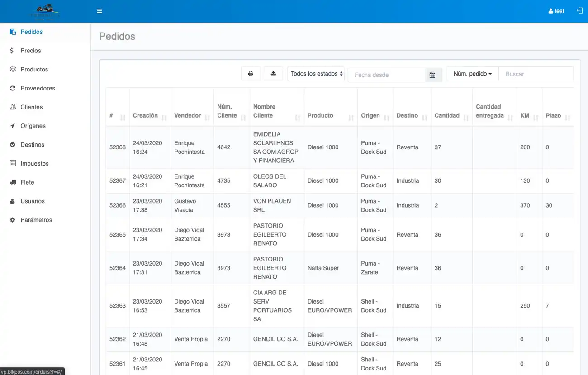This screenshot has height=375, width=588.
Task: Click the Proveedores refresh icon
Action: (x=13, y=88)
